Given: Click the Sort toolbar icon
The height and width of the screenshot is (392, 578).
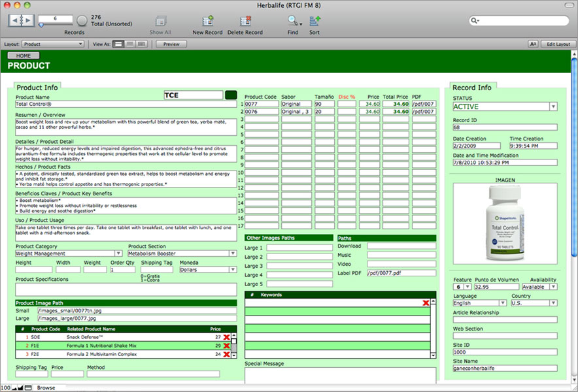Looking at the screenshot, I should 314,21.
